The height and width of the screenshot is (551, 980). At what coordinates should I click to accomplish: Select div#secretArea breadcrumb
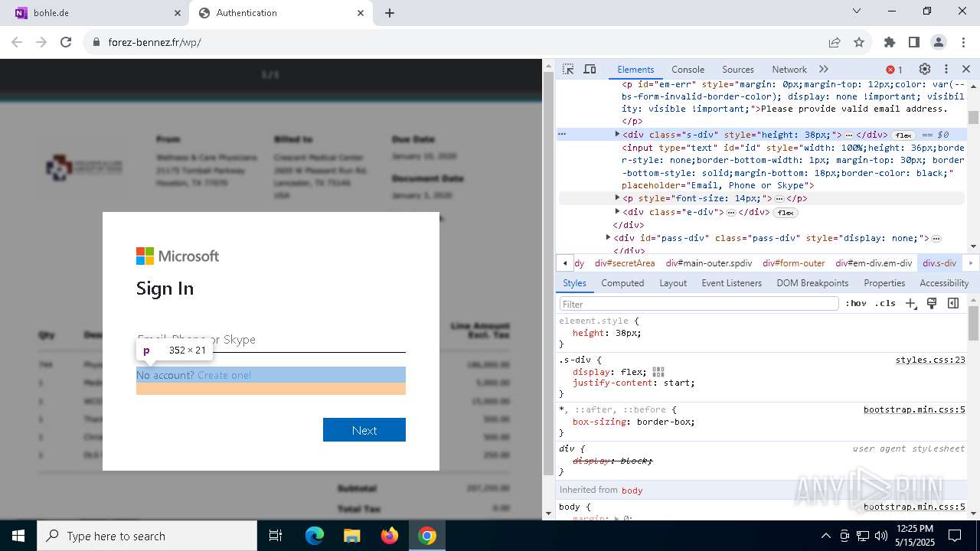click(x=625, y=263)
